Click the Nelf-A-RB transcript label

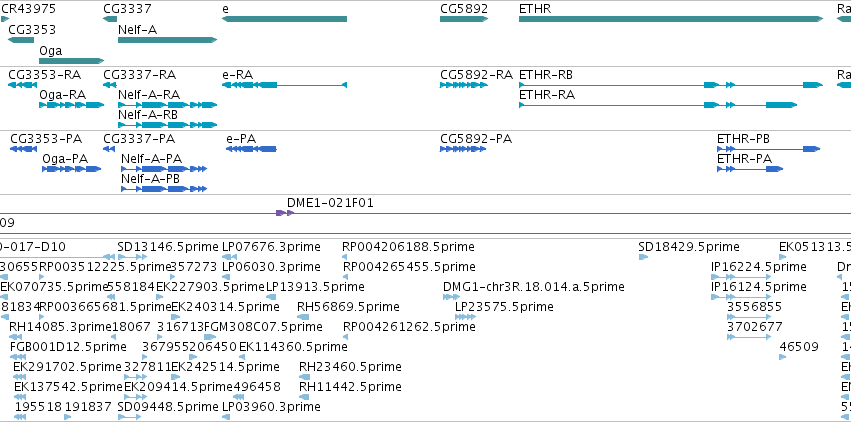click(148, 115)
